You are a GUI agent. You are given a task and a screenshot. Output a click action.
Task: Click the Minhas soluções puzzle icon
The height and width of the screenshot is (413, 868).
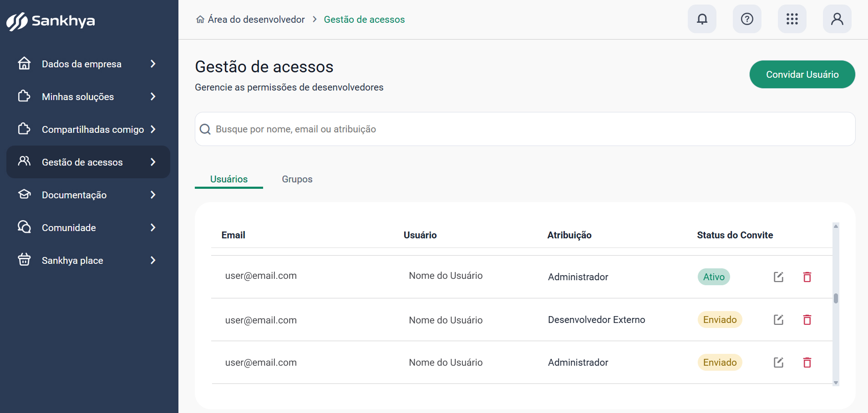(24, 96)
